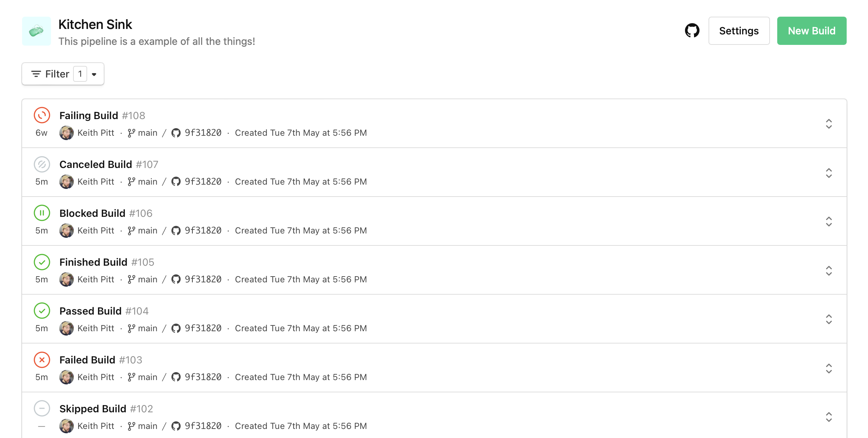Click the failing status icon on build #108
Viewport: 868px width, 438px height.
point(42,115)
